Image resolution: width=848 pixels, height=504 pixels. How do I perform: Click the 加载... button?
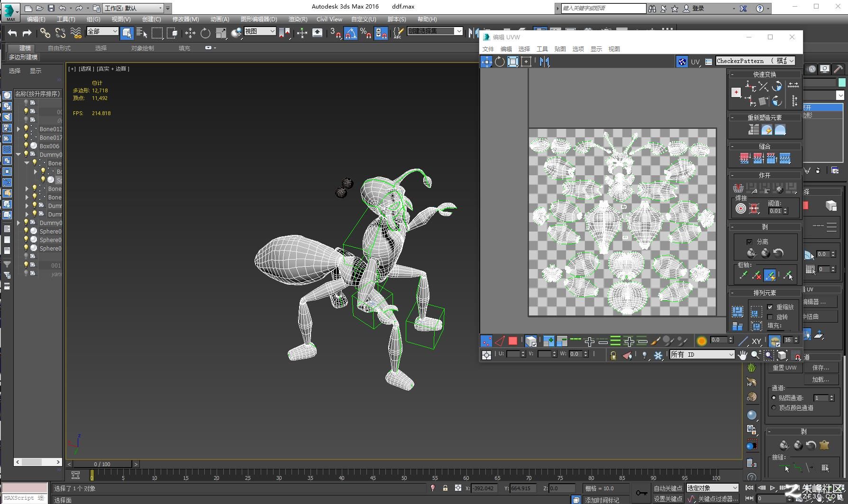tap(821, 379)
